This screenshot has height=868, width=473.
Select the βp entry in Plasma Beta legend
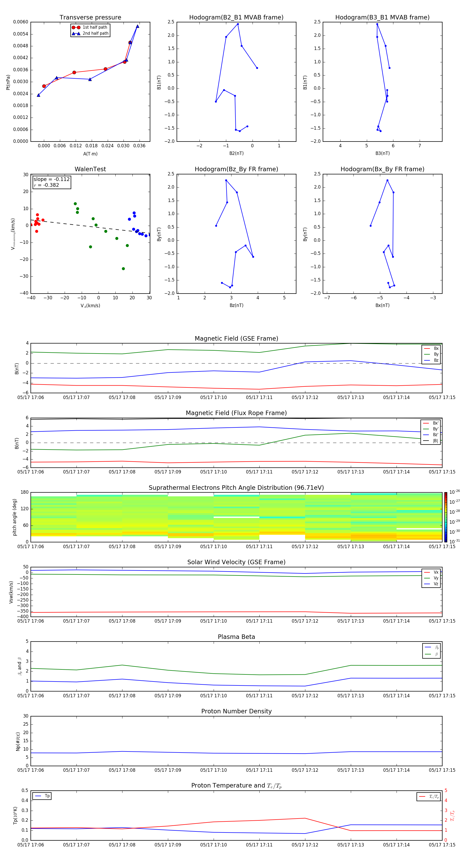(x=431, y=647)
